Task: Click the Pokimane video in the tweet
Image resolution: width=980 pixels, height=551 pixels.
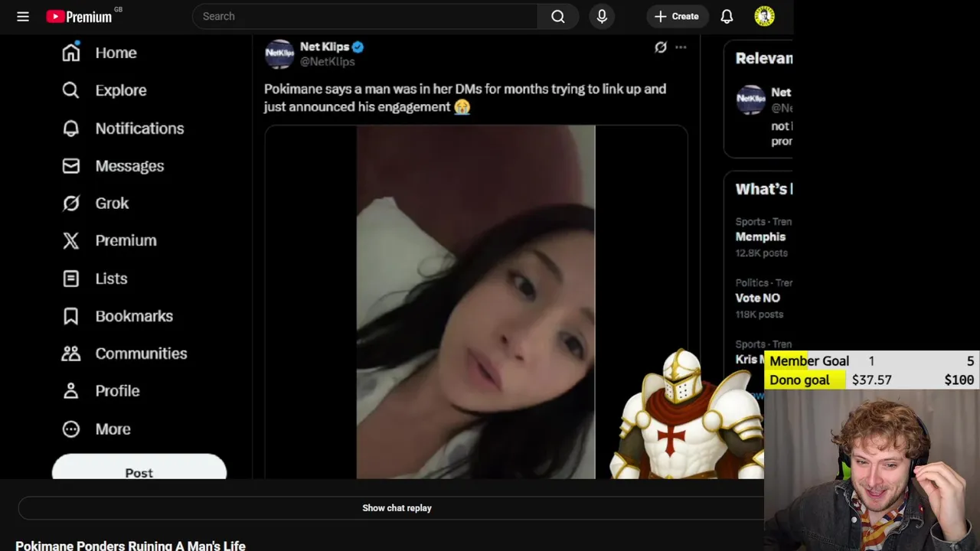Action: coord(475,302)
